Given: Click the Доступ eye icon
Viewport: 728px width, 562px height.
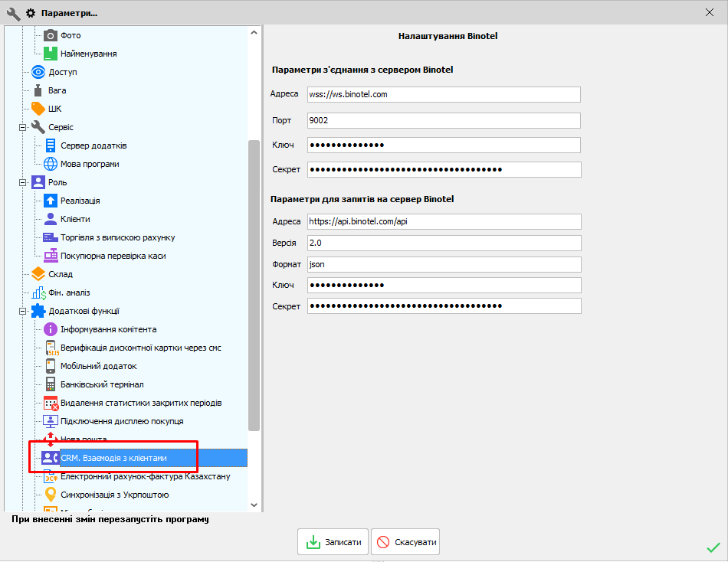Looking at the screenshot, I should coord(38,72).
